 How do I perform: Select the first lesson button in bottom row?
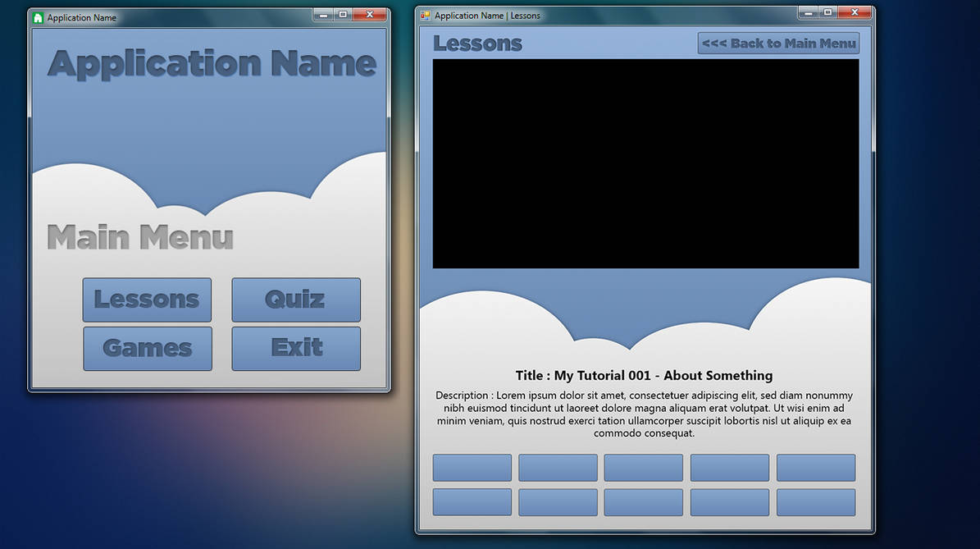pyautogui.click(x=472, y=501)
